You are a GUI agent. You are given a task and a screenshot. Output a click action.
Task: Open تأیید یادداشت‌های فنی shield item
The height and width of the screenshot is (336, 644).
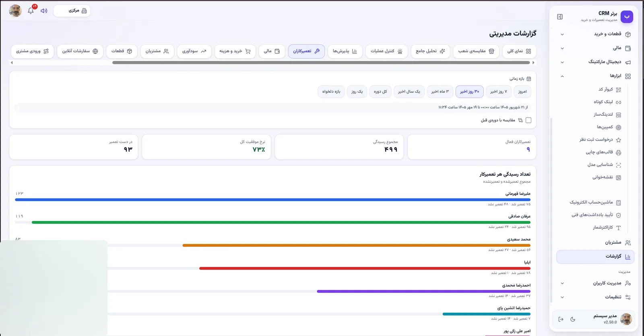click(x=596, y=215)
